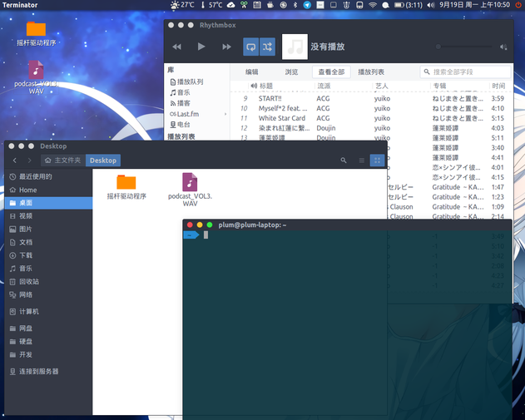Open 音乐 folder in file sidebar
The width and height of the screenshot is (525, 420).
48,269
